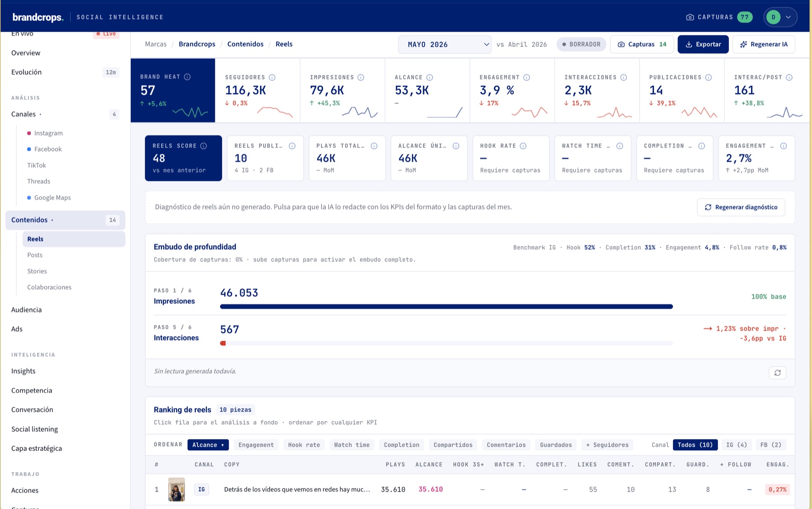This screenshot has height=509, width=812.
Task: Click the refresh icon in the Sin lectura row
Action: (777, 373)
